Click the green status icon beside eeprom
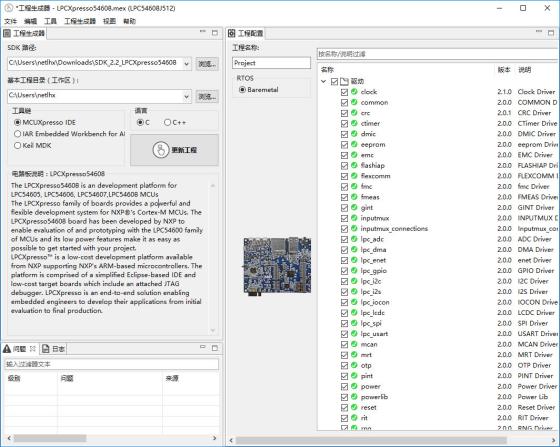The width and height of the screenshot is (560, 447). (x=354, y=144)
